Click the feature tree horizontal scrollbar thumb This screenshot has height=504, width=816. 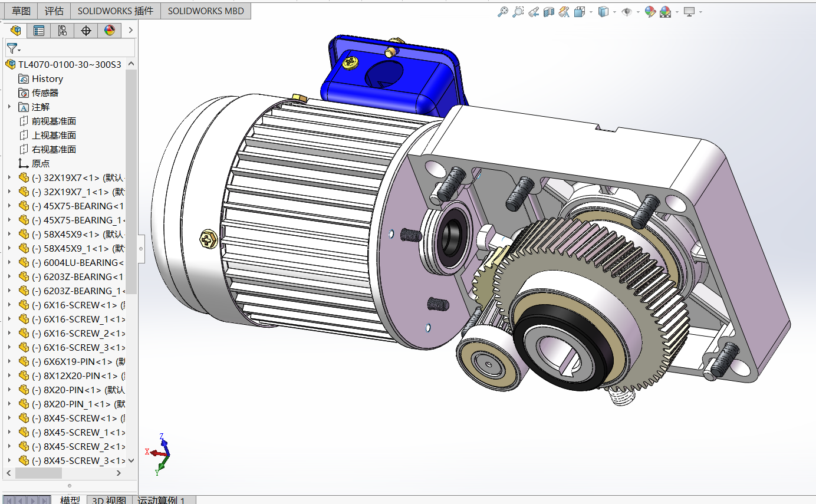[39, 473]
